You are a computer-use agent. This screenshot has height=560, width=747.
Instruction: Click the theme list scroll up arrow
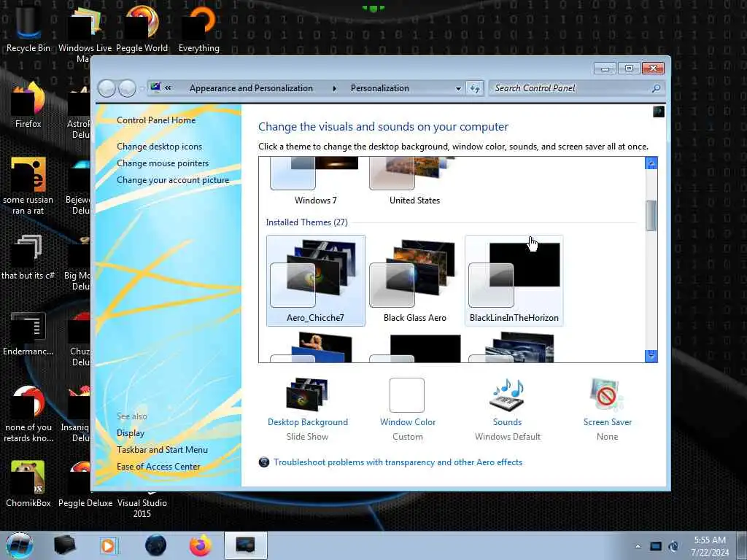651,163
